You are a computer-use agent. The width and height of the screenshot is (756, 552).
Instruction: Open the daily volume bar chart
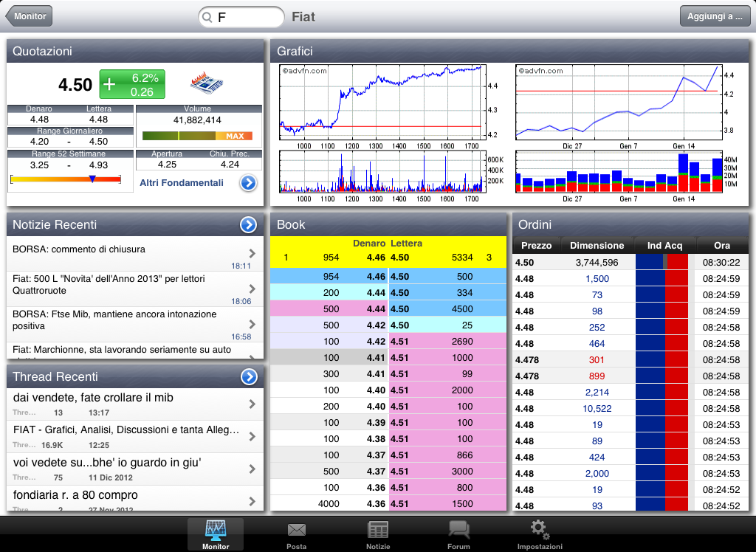tap(619, 172)
